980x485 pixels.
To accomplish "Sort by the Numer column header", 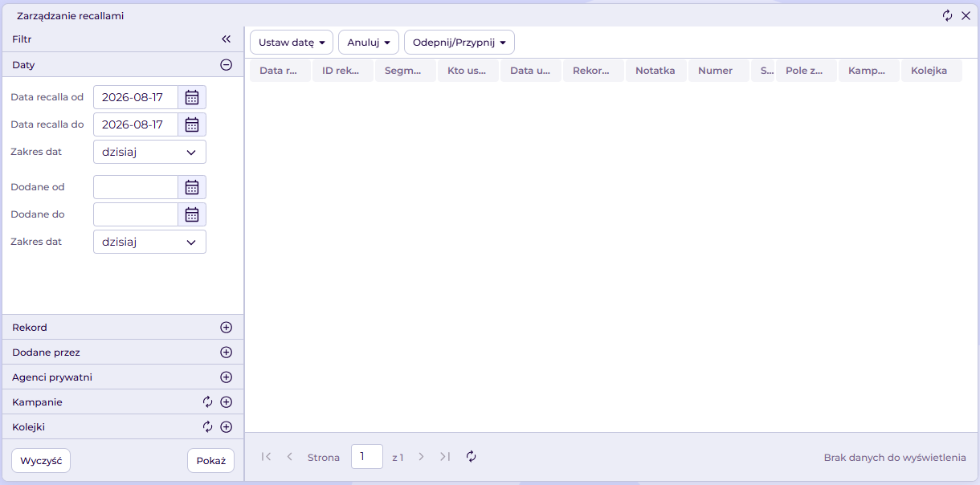I will point(718,71).
